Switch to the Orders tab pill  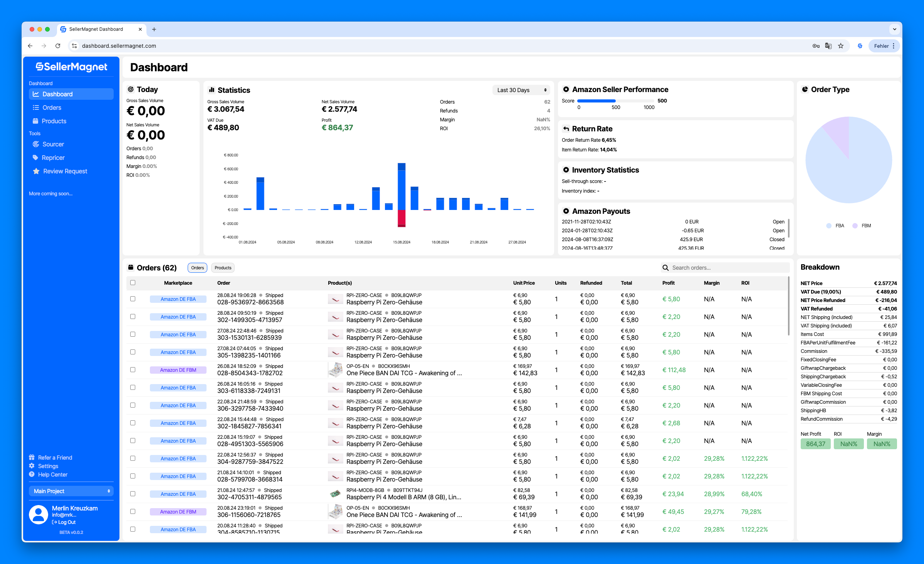pos(198,268)
